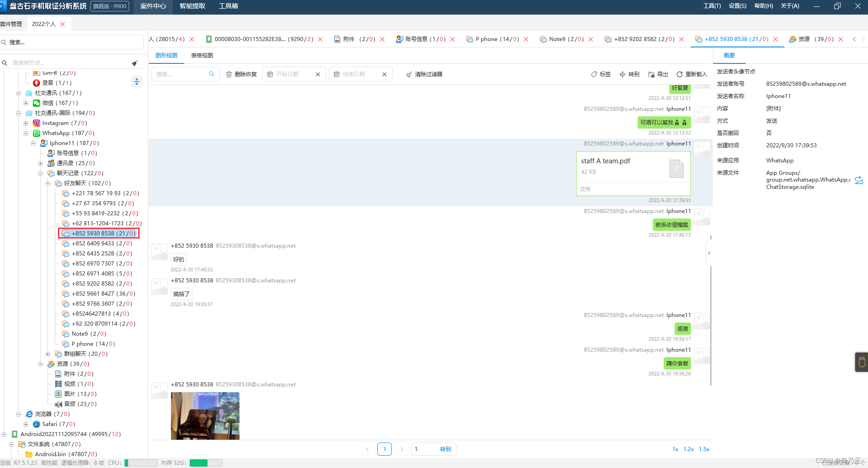
Task: Open the 智能提取 menu
Action: tap(192, 6)
